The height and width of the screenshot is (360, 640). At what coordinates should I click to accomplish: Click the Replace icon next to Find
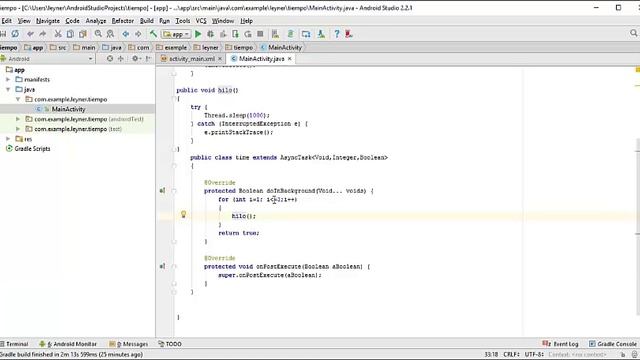coord(110,34)
